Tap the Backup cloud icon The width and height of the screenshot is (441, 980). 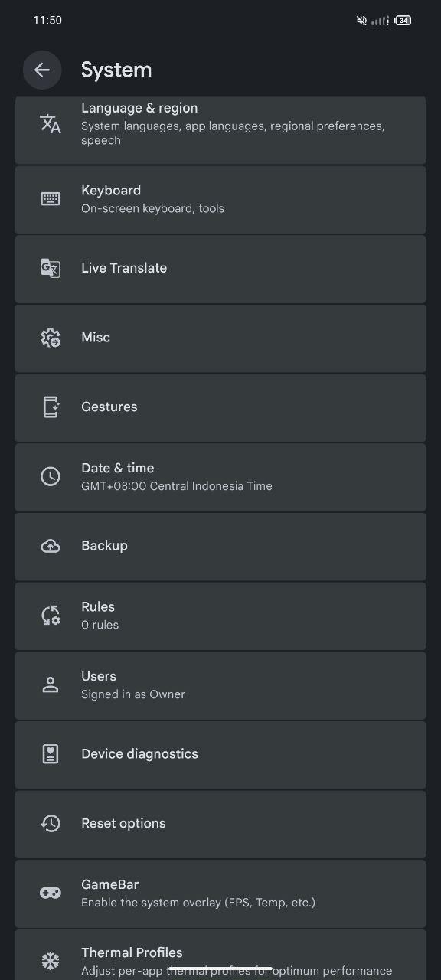coord(51,546)
